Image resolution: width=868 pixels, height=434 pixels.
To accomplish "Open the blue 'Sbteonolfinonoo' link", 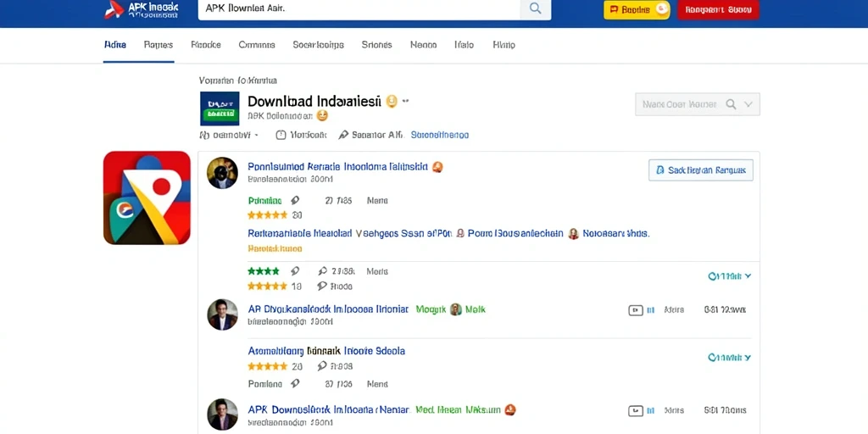I will [x=440, y=135].
